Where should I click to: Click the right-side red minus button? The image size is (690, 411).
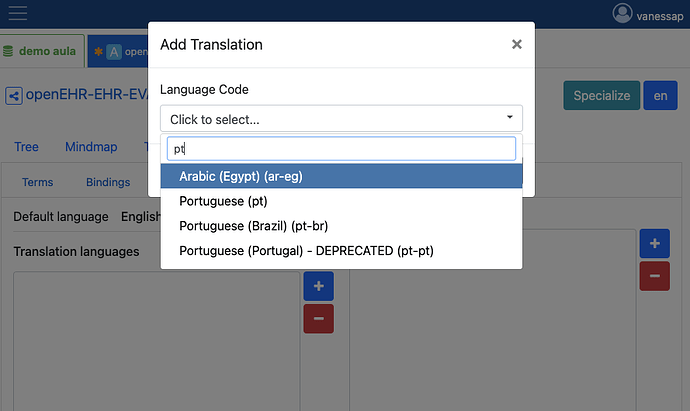(654, 275)
